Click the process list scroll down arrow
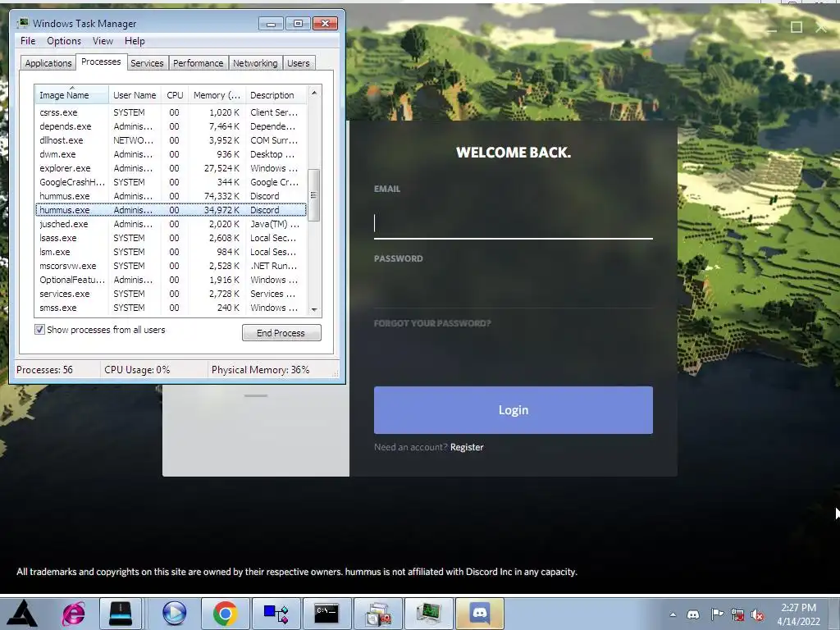 (x=314, y=309)
